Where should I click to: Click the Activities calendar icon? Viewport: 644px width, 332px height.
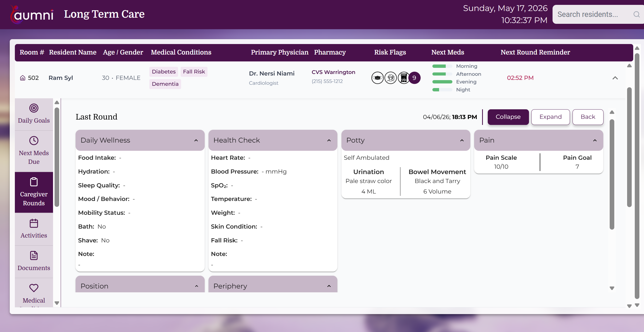(34, 223)
